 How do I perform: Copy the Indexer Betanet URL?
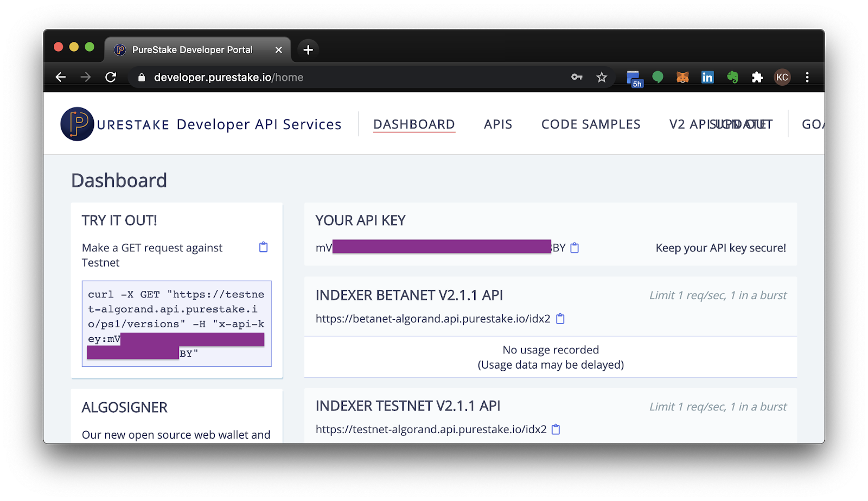(561, 319)
